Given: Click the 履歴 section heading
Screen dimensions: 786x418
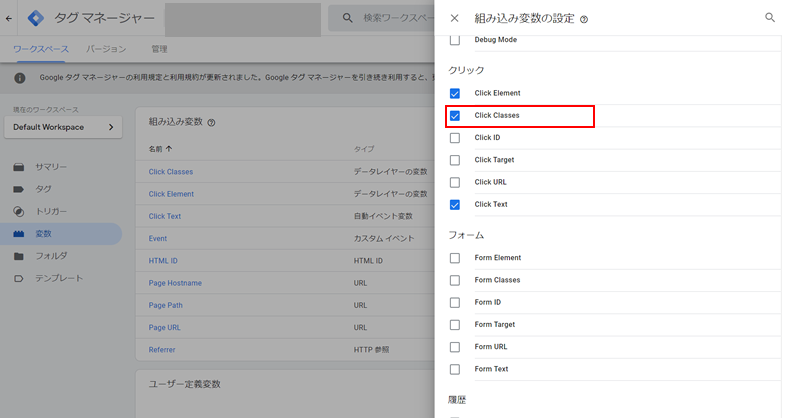Looking at the screenshot, I should pyautogui.click(x=457, y=400).
